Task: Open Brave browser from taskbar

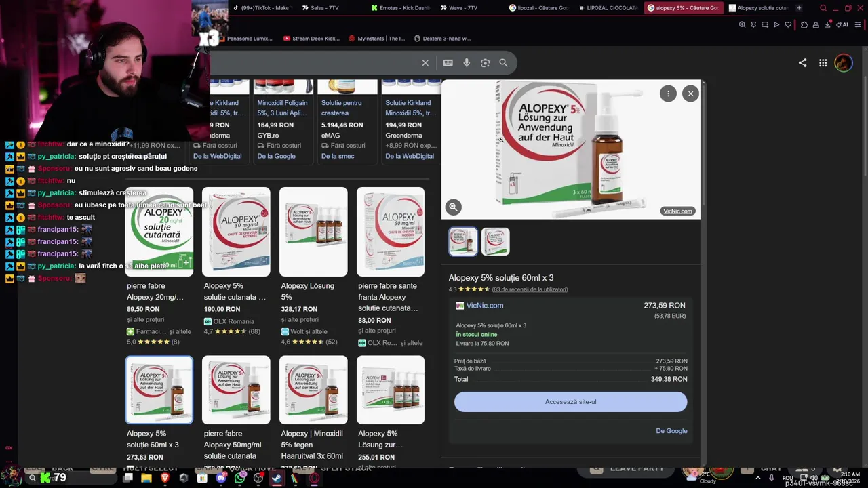Action: click(165, 478)
